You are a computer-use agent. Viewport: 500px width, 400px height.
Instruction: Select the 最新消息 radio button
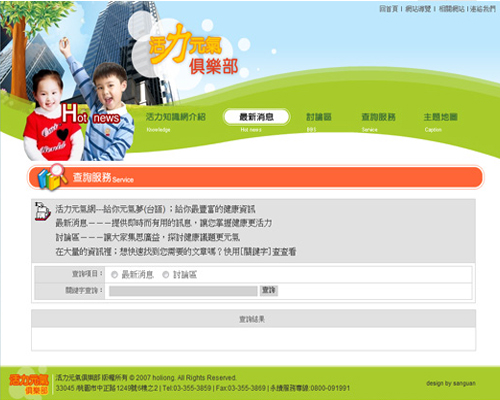click(x=114, y=275)
